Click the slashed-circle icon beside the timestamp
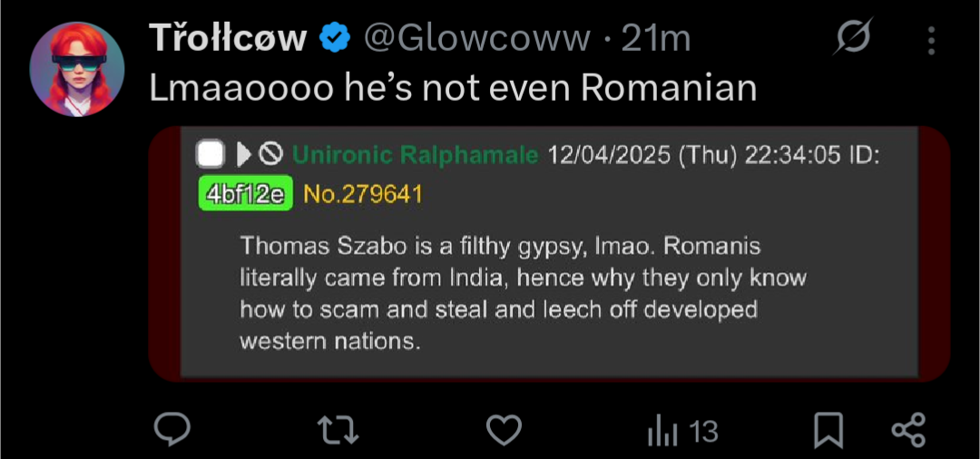 click(853, 39)
